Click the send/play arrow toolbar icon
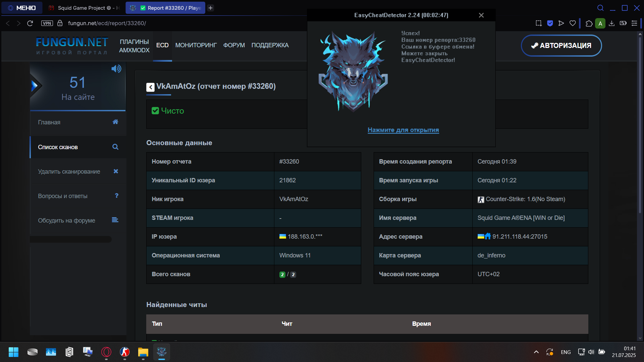644x362 pixels. pos(561,23)
